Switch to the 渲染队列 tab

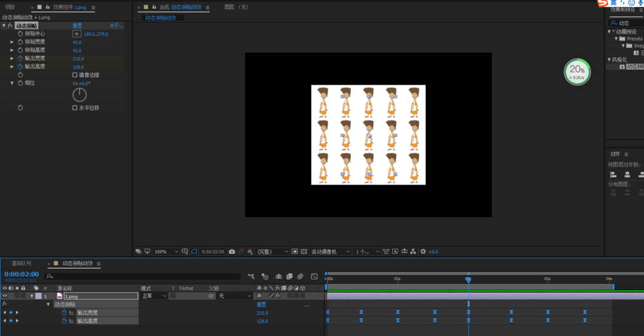(x=21, y=263)
